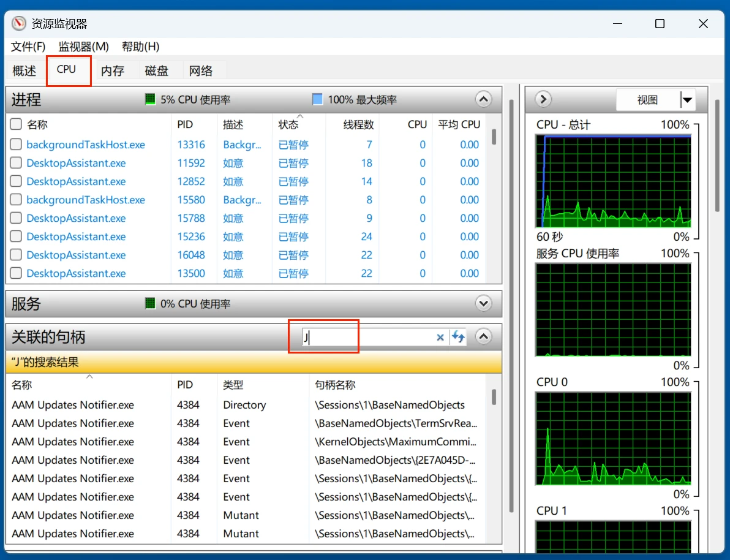Clear the handle search box with X icon

[x=440, y=337]
